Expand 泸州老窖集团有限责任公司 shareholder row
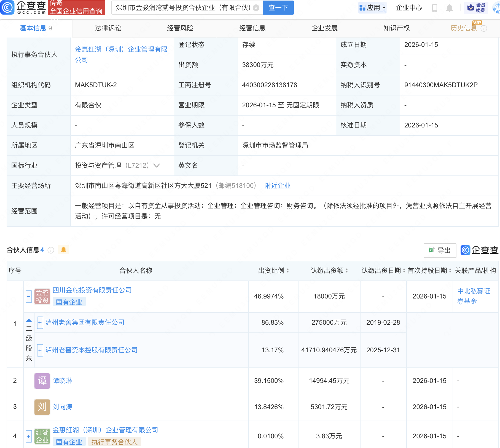500x448 pixels. pos(40,322)
